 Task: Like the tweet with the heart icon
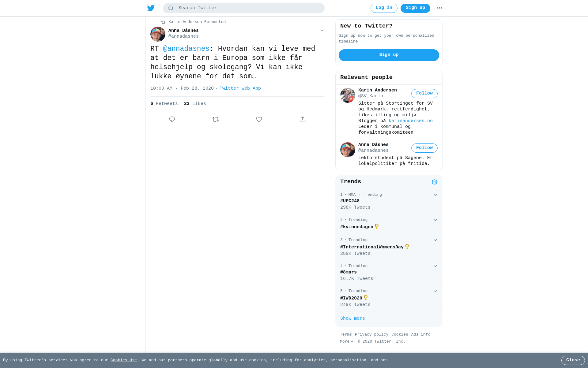point(259,119)
